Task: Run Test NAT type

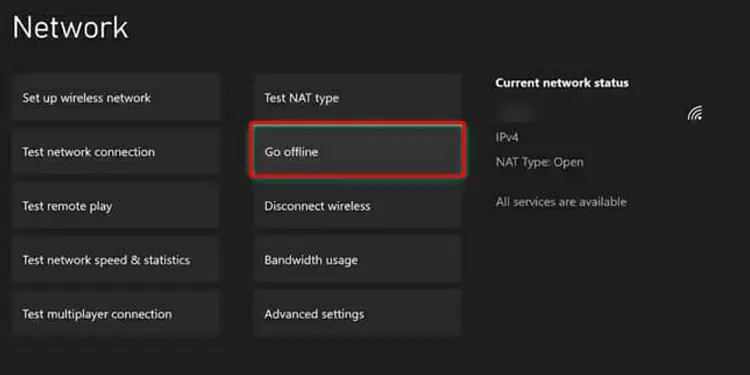Action: point(358,98)
